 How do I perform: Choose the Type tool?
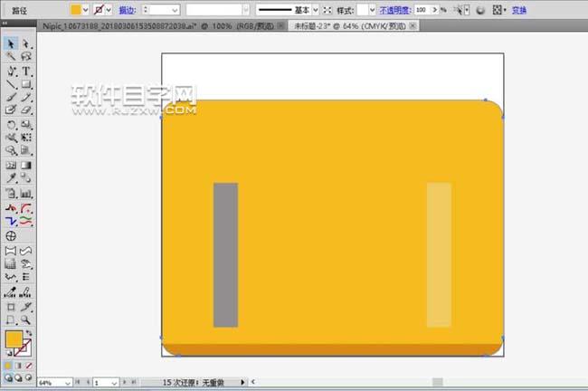[x=26, y=71]
